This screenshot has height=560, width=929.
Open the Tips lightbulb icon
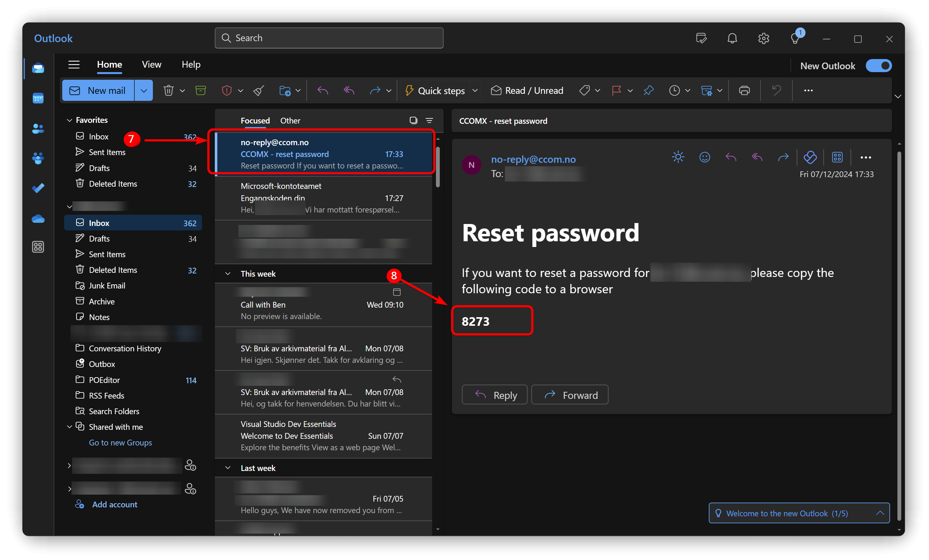[796, 38]
